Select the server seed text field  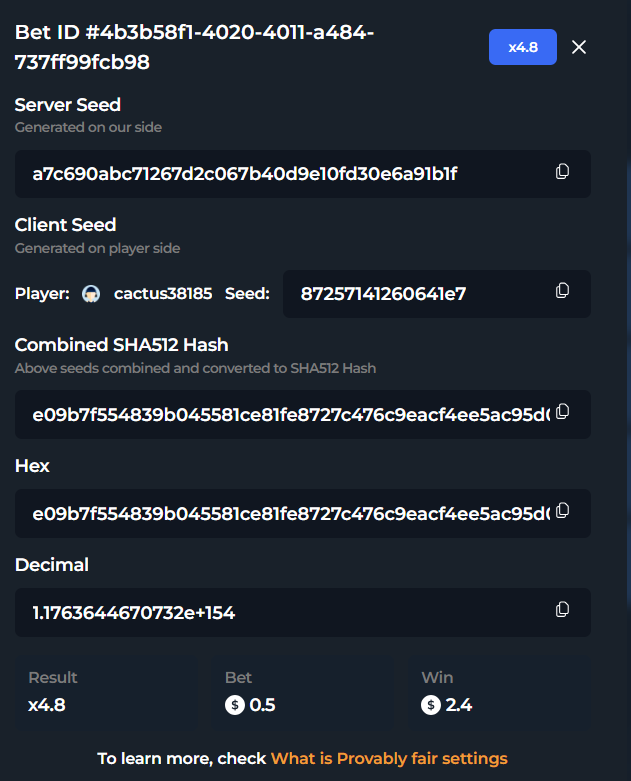point(303,174)
